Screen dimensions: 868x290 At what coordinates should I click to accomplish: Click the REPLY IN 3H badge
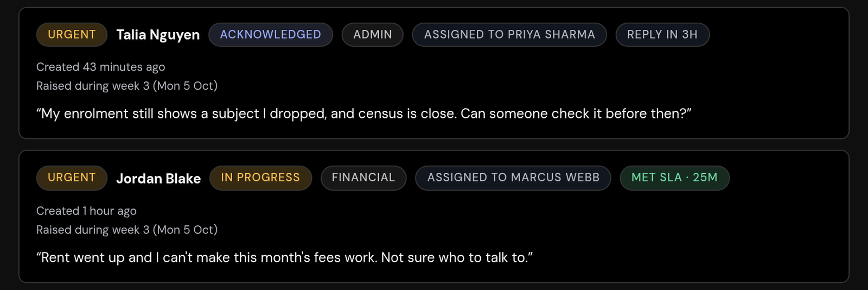point(662,35)
